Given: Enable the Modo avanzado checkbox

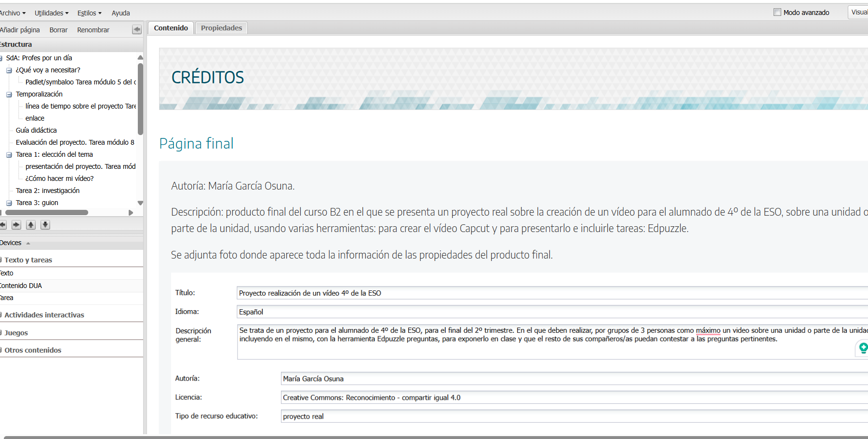Looking at the screenshot, I should [x=777, y=13].
